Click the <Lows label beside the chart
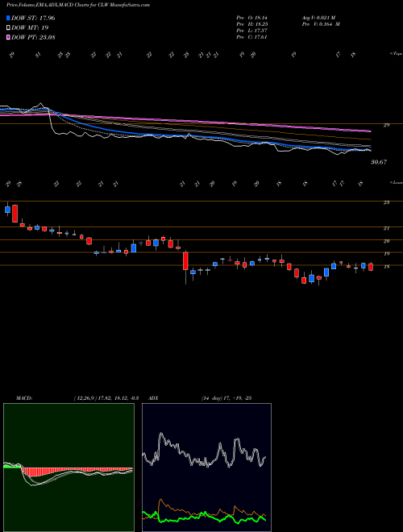Image resolution: width=403 pixels, height=532 pixels. 396,182
